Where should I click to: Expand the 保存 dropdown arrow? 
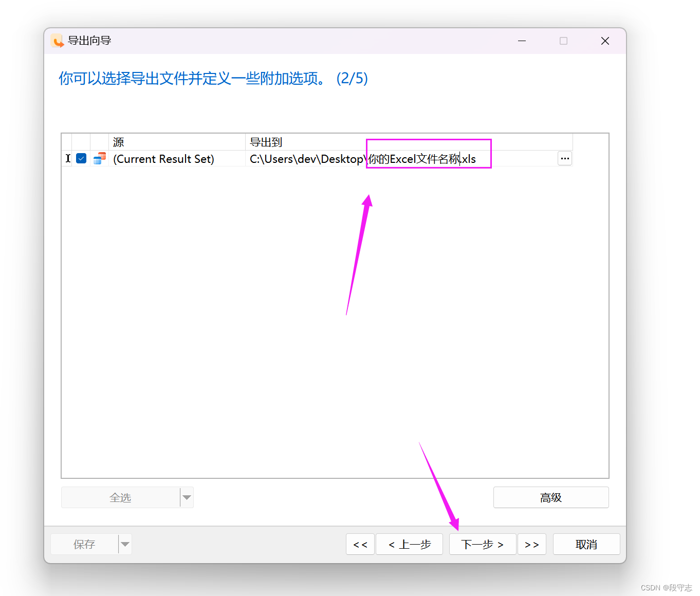tap(125, 544)
